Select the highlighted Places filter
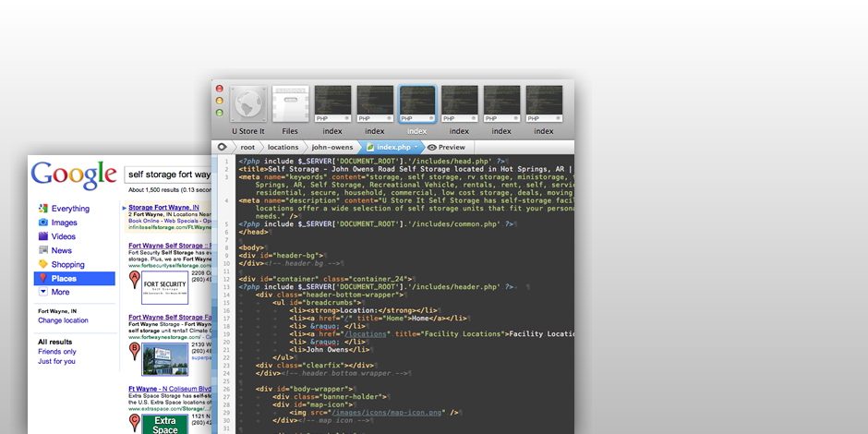868x434 pixels. coord(75,279)
